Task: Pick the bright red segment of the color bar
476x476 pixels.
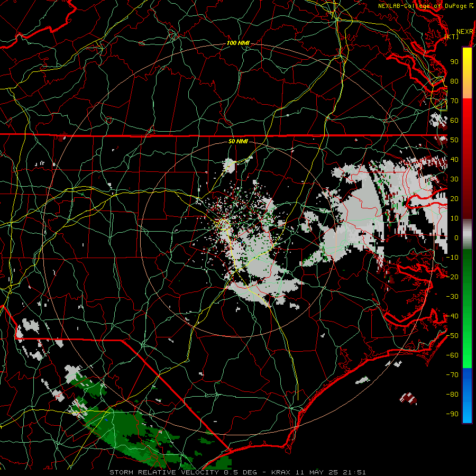Action: pos(467,111)
